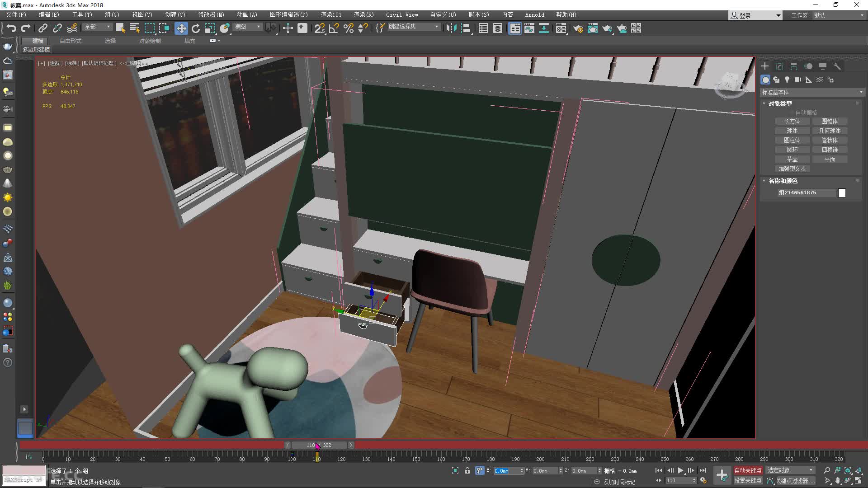Open the Material Editor icon
The height and width of the screenshot is (488, 868).
561,28
